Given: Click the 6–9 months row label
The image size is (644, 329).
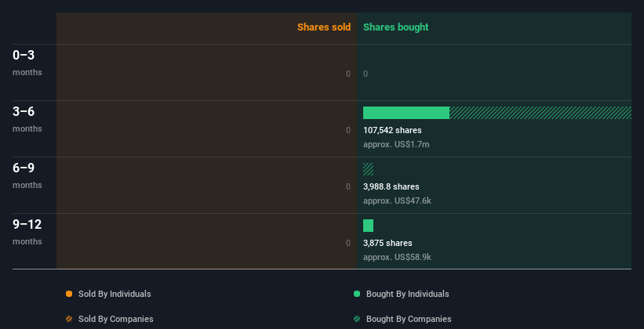Looking at the screenshot, I should pyautogui.click(x=27, y=175).
